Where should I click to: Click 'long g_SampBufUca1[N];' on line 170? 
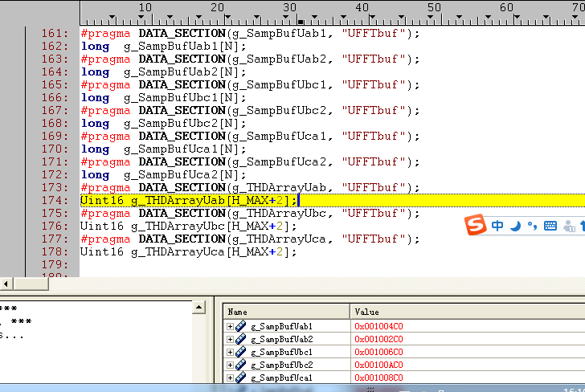tap(163, 149)
